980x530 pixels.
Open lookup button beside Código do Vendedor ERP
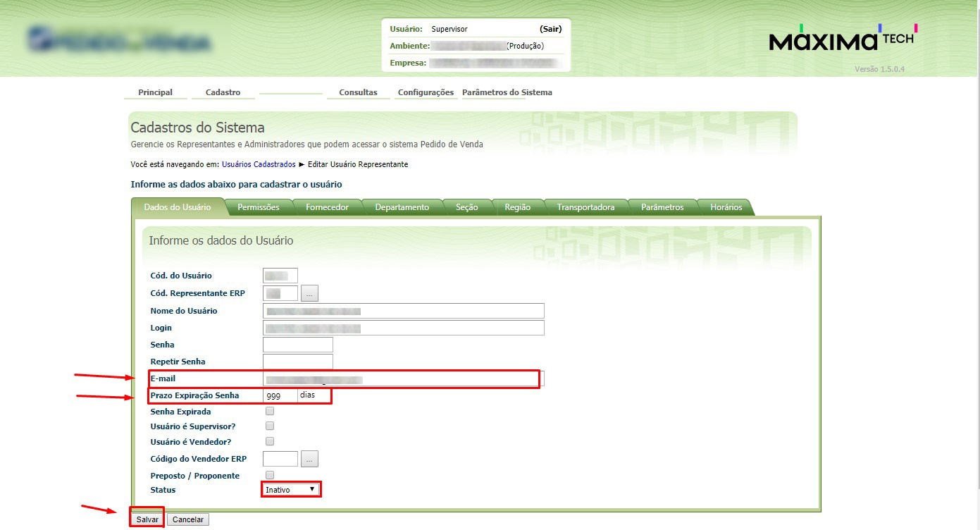pos(309,460)
